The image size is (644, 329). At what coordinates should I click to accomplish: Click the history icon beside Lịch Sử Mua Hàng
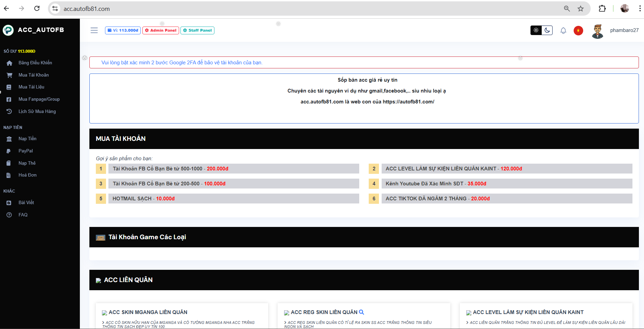click(x=9, y=112)
